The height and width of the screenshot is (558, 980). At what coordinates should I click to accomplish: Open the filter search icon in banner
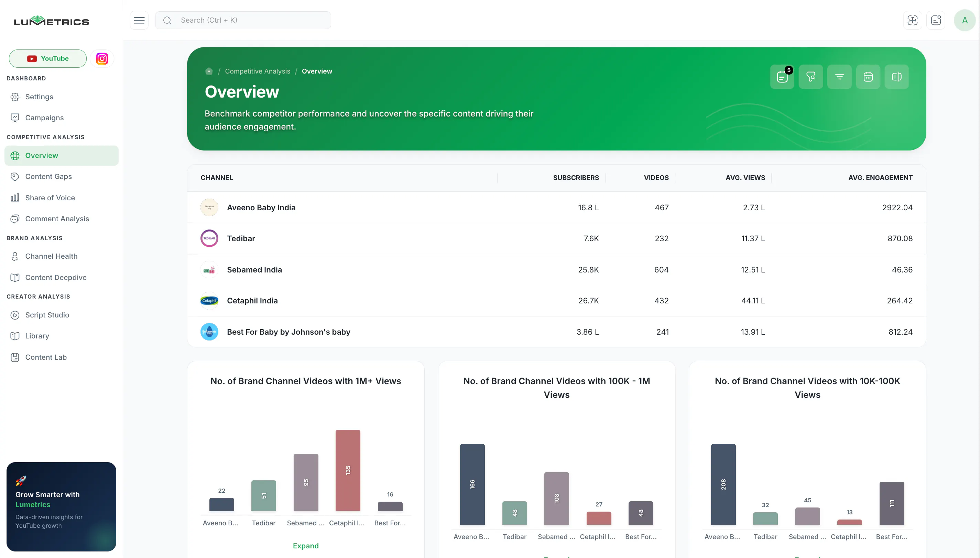coord(810,77)
